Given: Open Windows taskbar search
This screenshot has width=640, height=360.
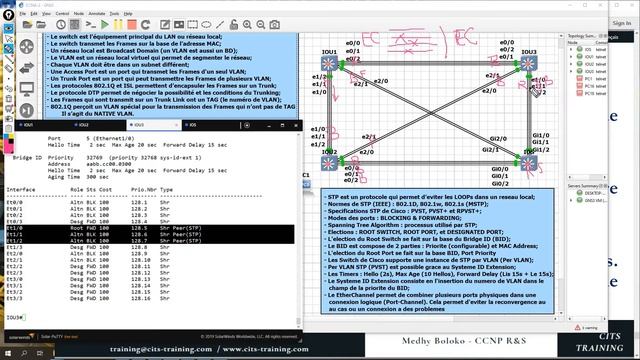Looking at the screenshot, I should point(24,353).
